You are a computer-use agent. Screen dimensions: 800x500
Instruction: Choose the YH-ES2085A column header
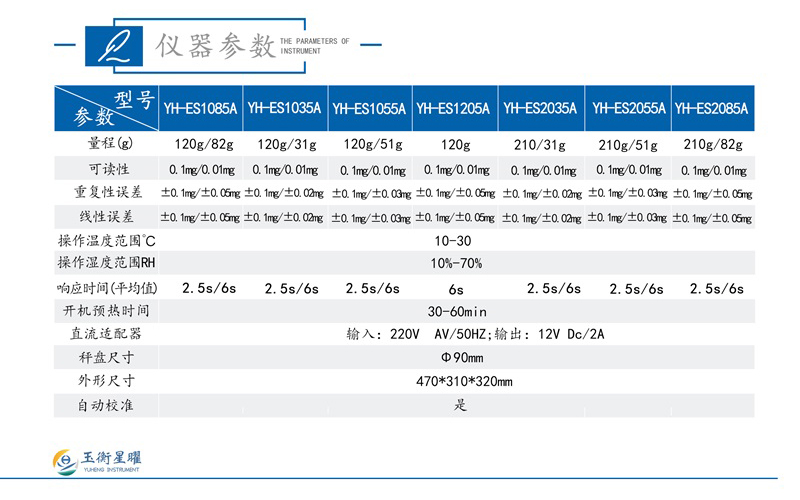(711, 108)
